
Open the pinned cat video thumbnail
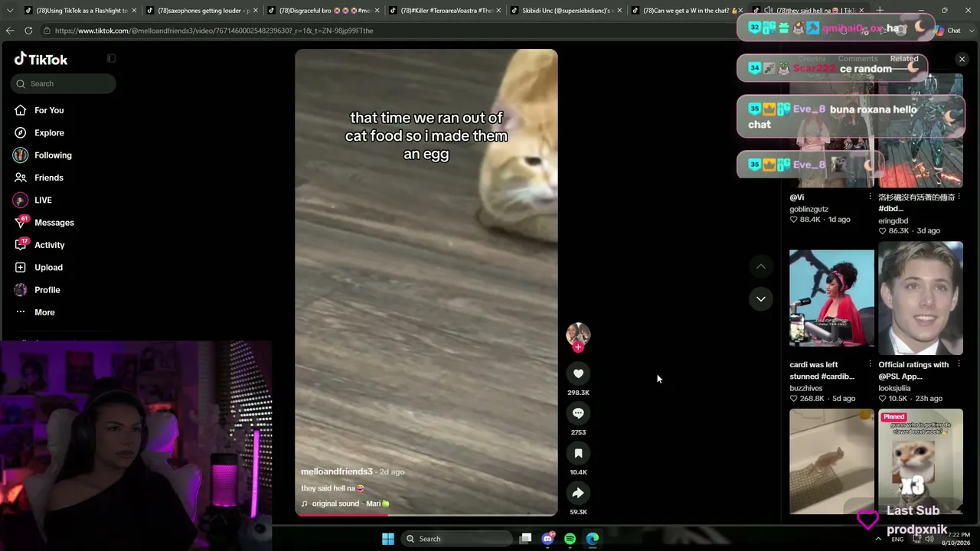coord(920,461)
